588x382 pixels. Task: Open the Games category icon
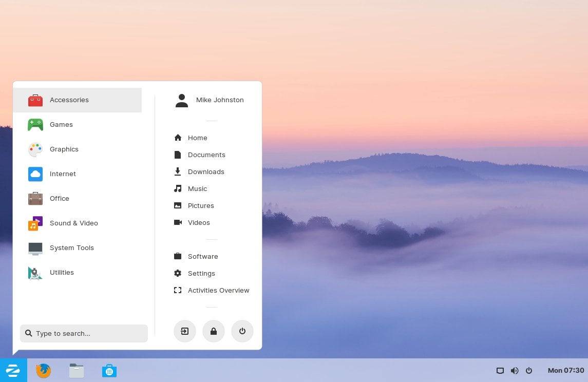point(35,125)
